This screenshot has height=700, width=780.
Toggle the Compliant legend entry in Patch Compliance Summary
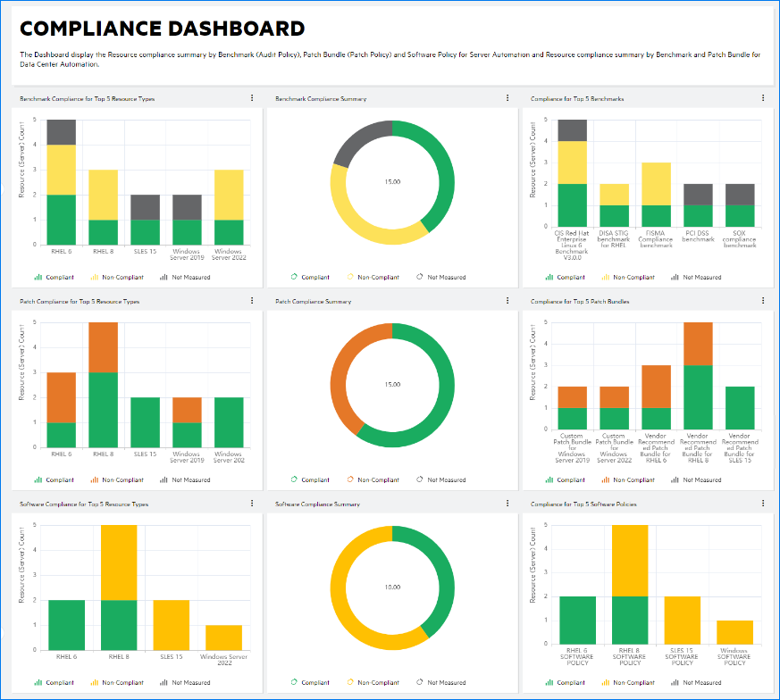tap(308, 479)
